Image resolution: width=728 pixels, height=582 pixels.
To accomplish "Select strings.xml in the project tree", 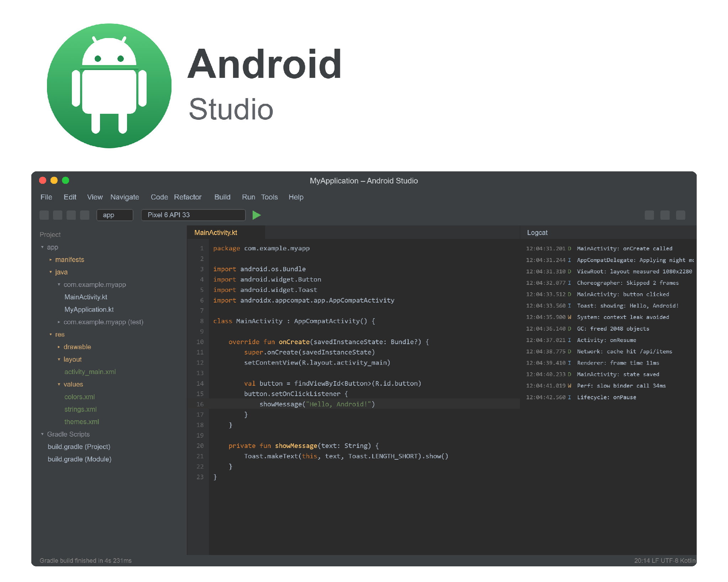I will click(80, 409).
